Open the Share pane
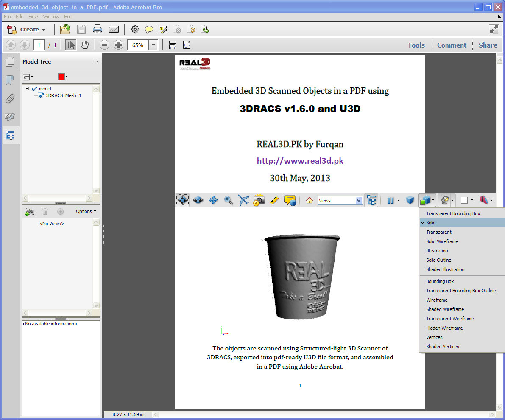 (x=488, y=45)
